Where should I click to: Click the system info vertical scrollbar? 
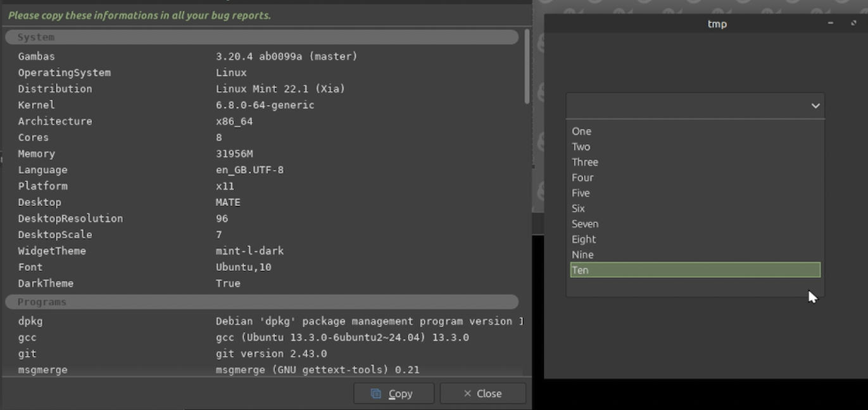(527, 66)
